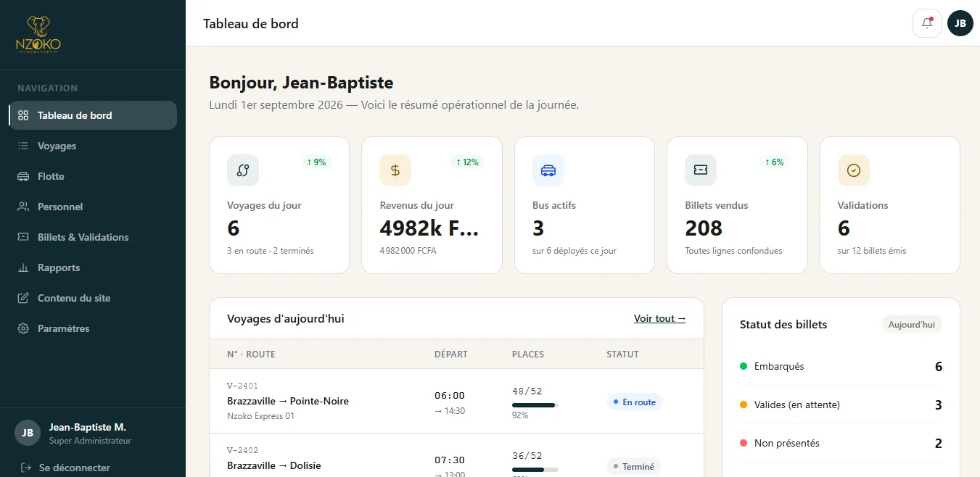Click the 6% trend badge on Billets vendus
Screen dimensions: 980x477
pos(774,162)
